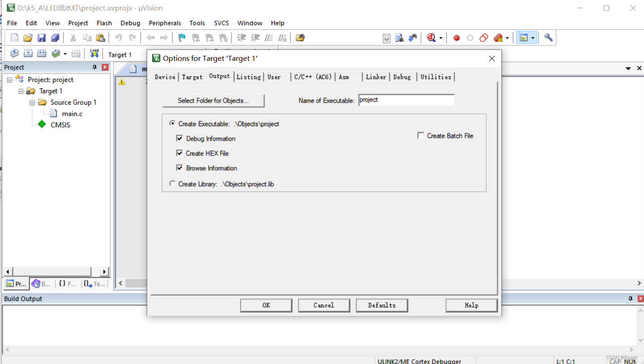Click the Rebuild all target files icon
The height and width of the screenshot is (364, 644).
pos(42,54)
